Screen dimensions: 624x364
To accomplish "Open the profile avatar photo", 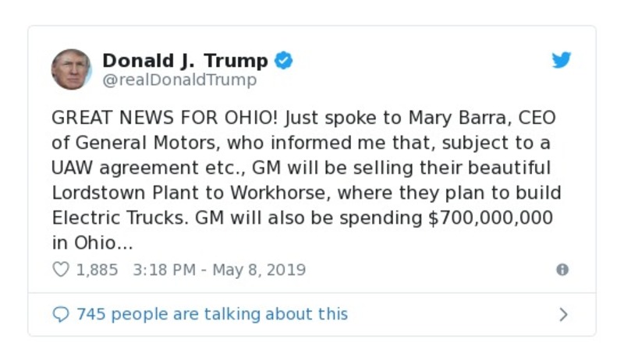I will pos(71,69).
